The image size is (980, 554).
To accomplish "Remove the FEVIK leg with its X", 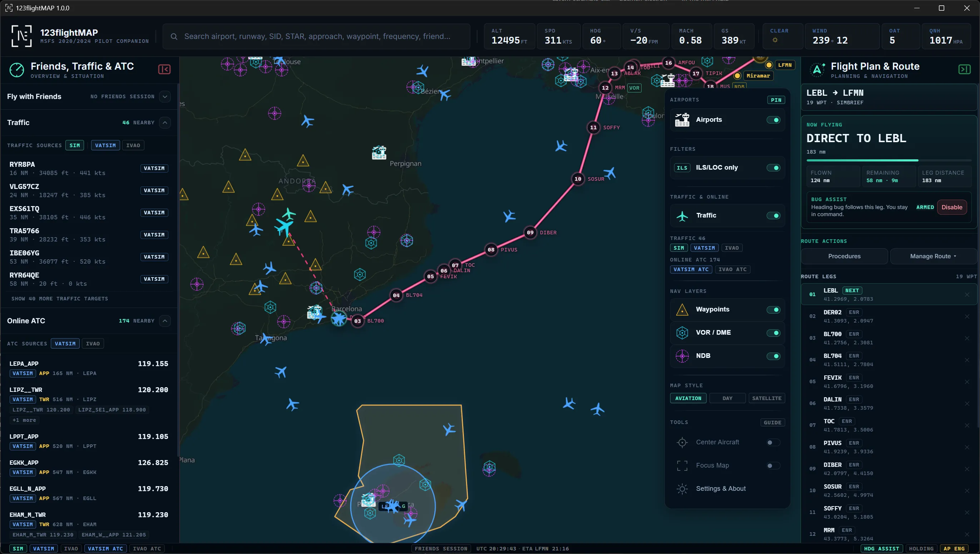I will [x=967, y=382].
